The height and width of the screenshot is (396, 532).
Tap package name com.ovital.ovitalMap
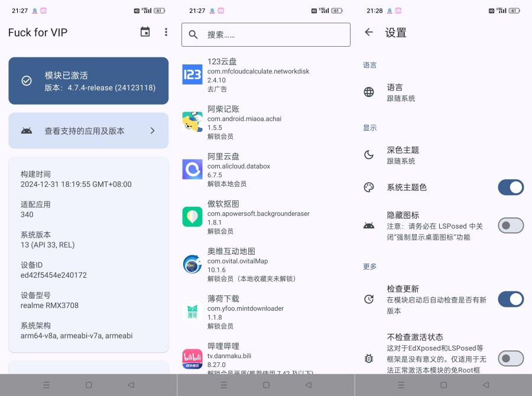click(238, 261)
